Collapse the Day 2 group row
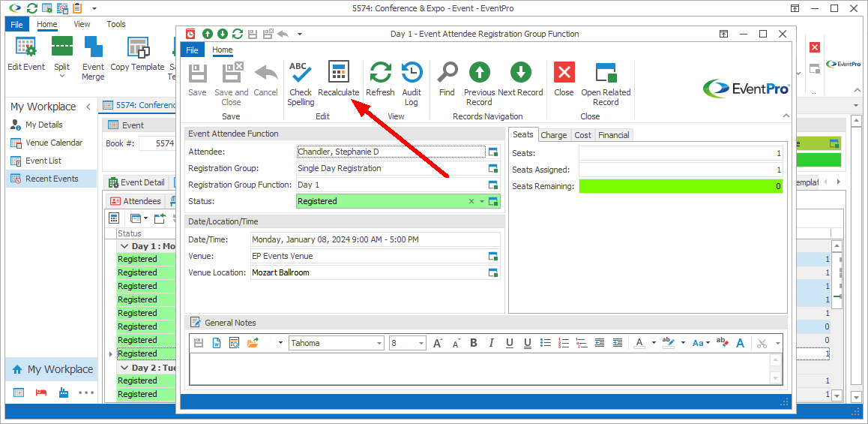 pos(124,368)
